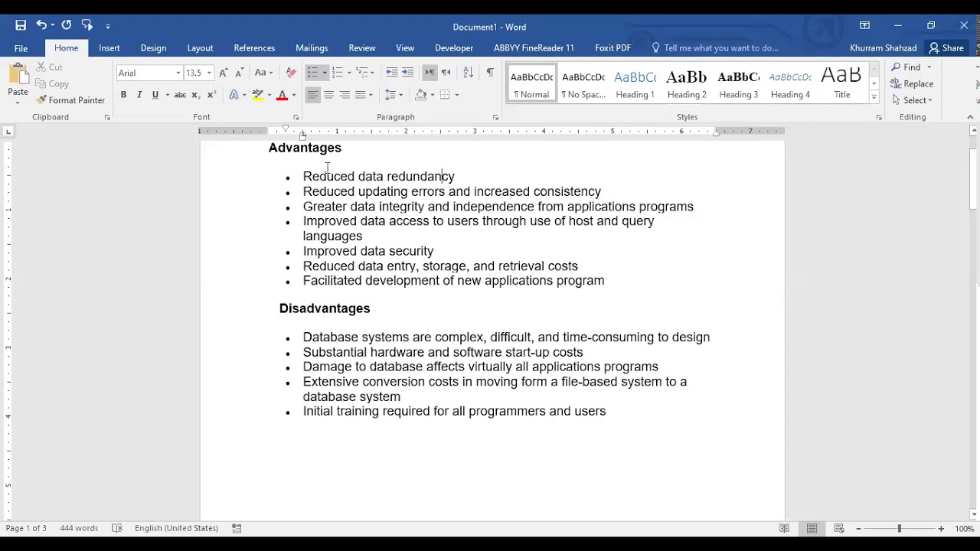Click the Subscript icon
The height and width of the screenshot is (551, 980).
[x=195, y=95]
